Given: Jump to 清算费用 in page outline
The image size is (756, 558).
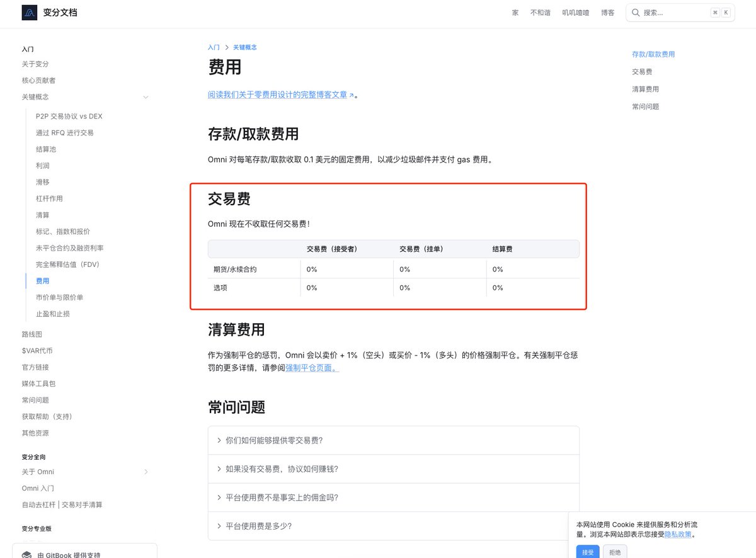Looking at the screenshot, I should [x=645, y=89].
